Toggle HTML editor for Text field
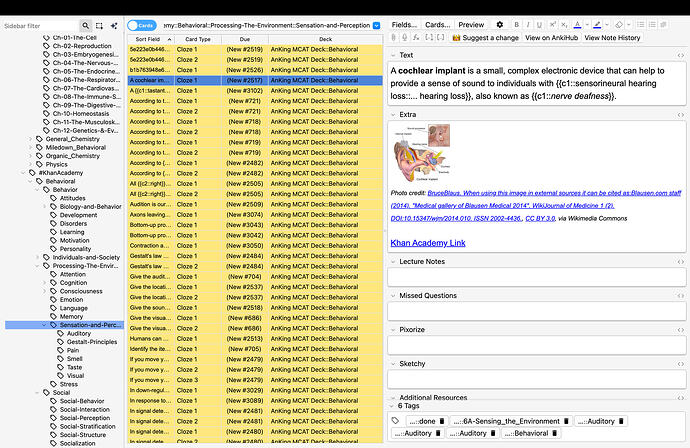690x448 pixels. pos(680,55)
